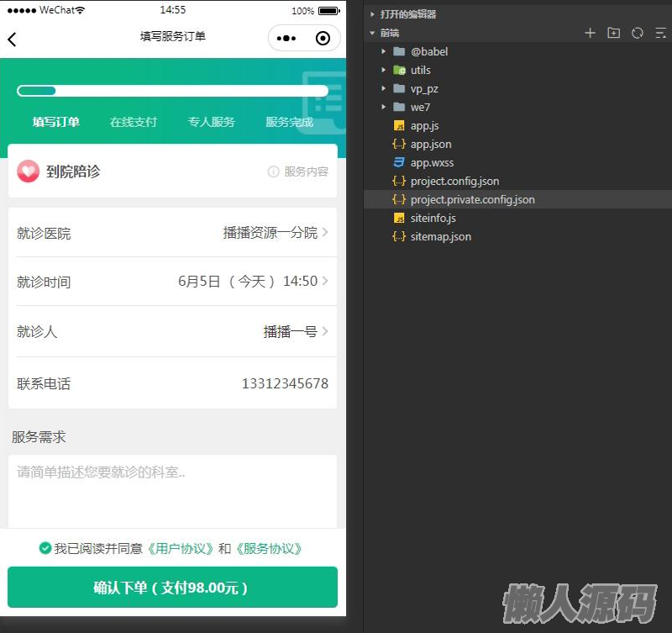View 服务内容 details link

tap(306, 171)
